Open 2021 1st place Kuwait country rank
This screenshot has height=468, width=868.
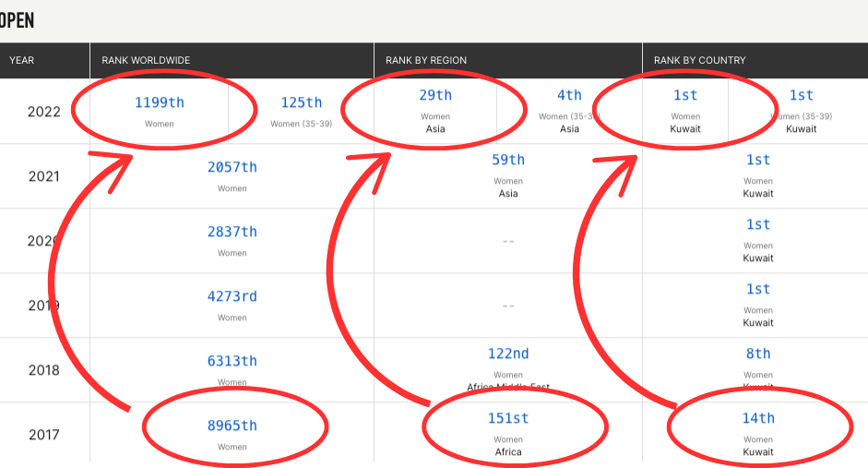[758, 160]
